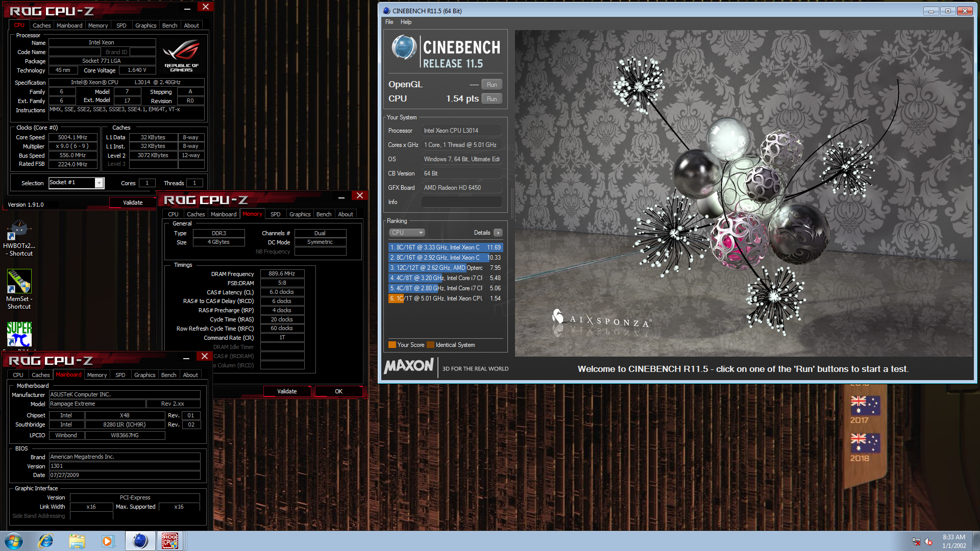Select ranking row 4C/8T @ 2.80 GHz

point(445,288)
